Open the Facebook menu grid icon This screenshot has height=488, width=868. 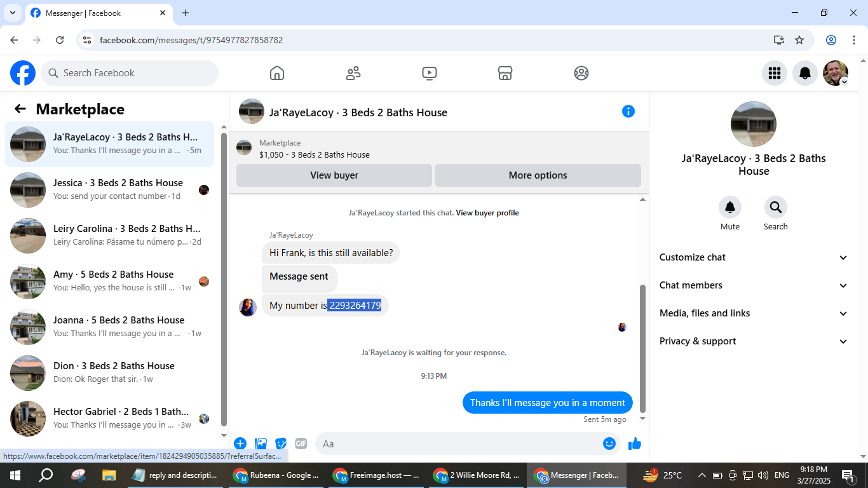point(775,73)
